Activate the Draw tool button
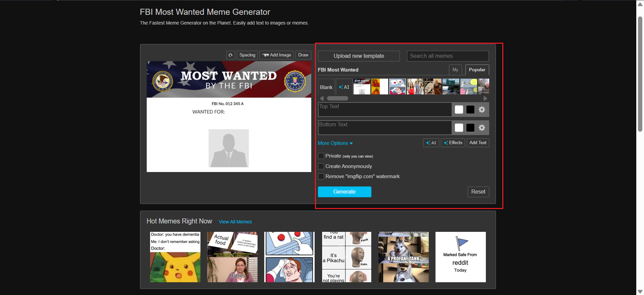Image resolution: width=644 pixels, height=295 pixels. [x=303, y=55]
